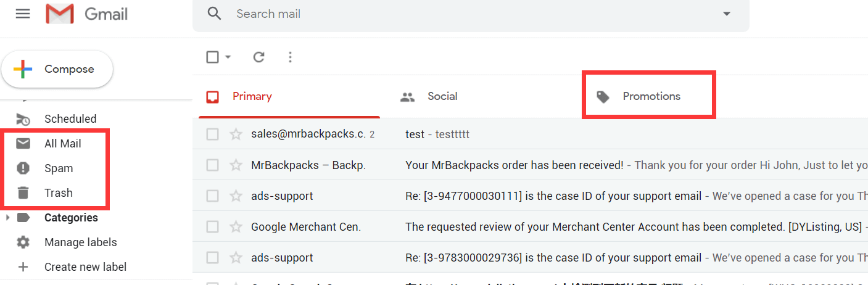Click the Categories tag icon
Viewport: 868px width, 285px height.
pos(23,218)
